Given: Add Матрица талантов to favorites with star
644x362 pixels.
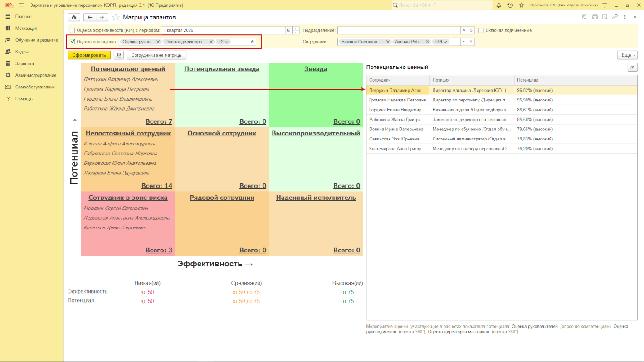Looking at the screenshot, I should (116, 17).
